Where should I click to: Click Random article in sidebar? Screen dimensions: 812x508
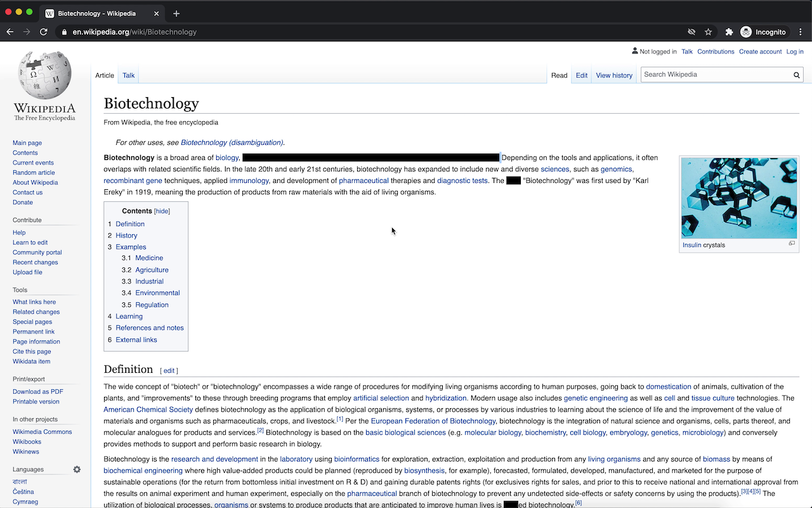tap(34, 173)
